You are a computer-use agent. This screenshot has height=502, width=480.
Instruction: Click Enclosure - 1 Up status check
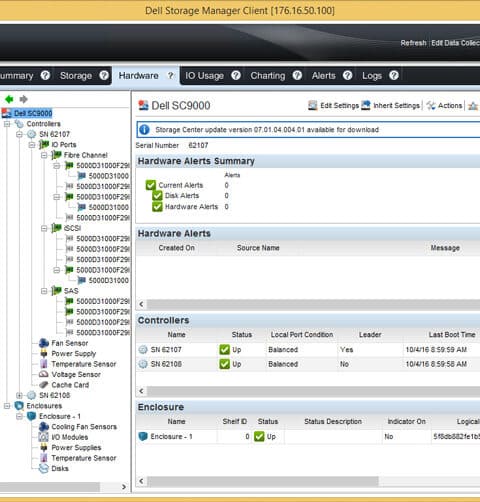[259, 436]
